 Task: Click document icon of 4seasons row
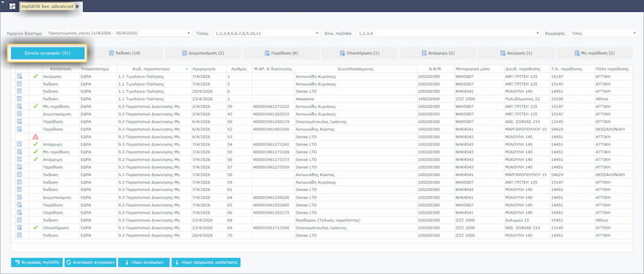(19, 99)
